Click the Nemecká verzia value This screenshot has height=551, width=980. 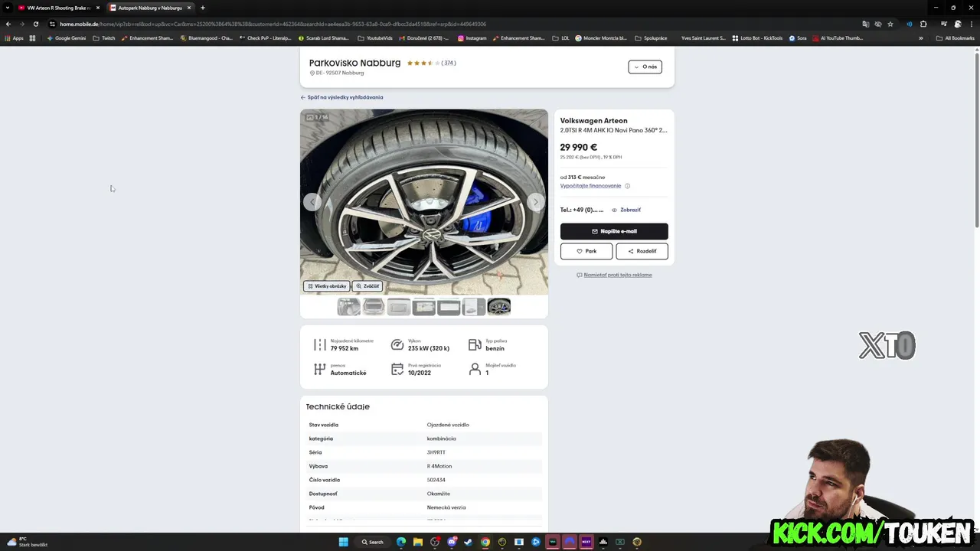point(446,507)
